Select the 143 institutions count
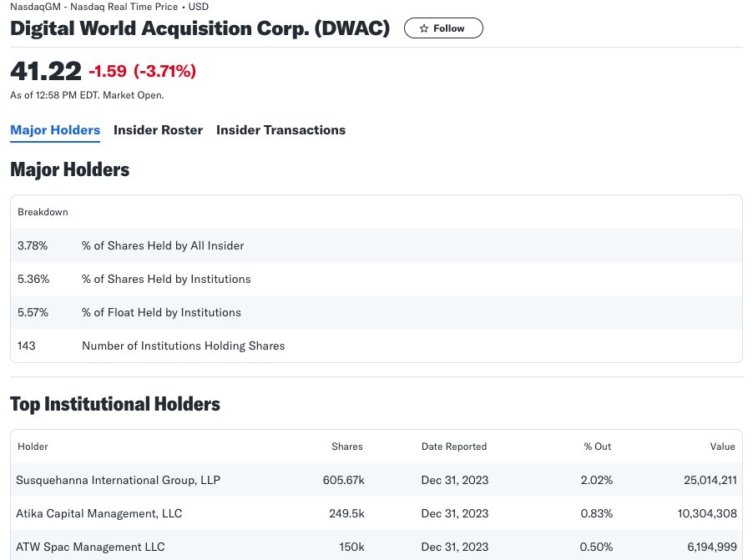753x560 pixels. pyautogui.click(x=27, y=346)
